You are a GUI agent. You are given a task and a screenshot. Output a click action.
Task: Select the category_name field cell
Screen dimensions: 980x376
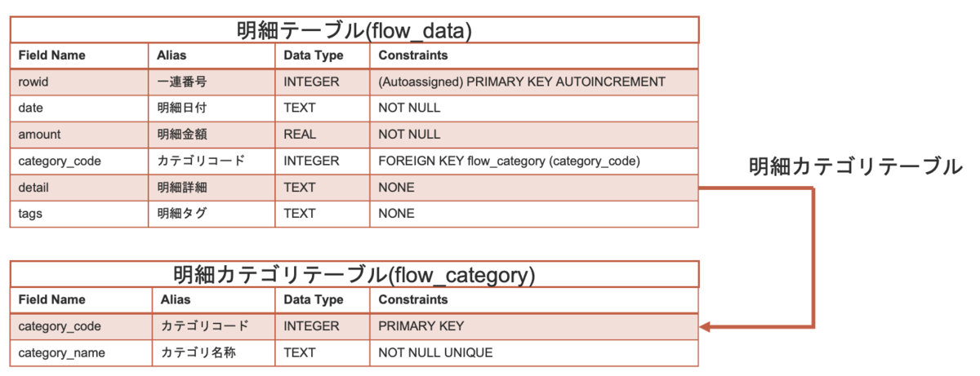[x=81, y=353]
